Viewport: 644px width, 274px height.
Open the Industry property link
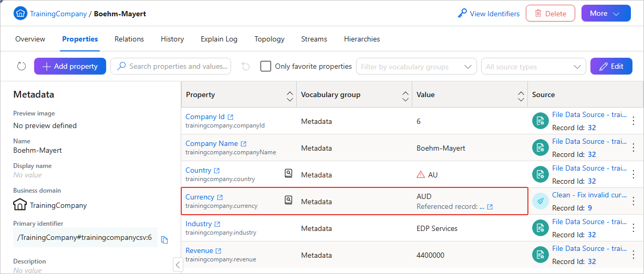(x=199, y=224)
